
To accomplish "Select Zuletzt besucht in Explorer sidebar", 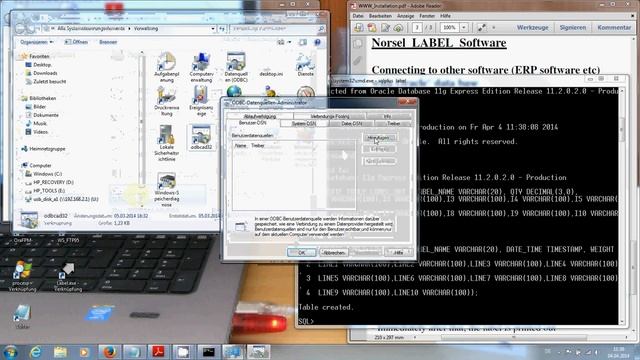I will 49,82.
